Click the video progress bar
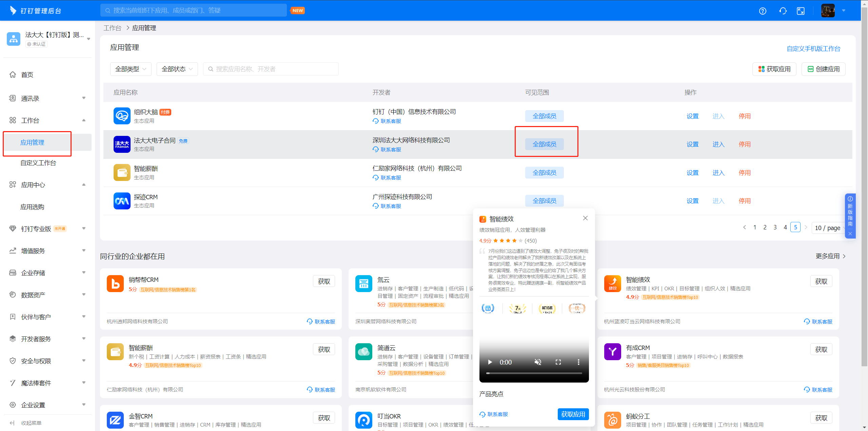Viewport: 868px width, 431px height. tap(534, 373)
